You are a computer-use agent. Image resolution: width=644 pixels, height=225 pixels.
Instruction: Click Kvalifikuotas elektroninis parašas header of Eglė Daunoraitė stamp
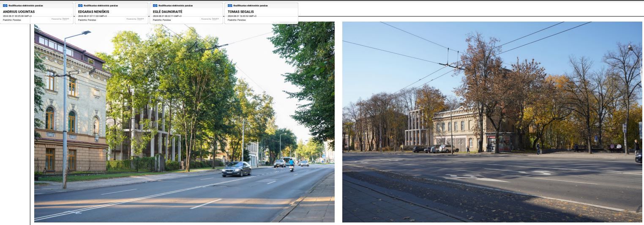coord(175,5)
